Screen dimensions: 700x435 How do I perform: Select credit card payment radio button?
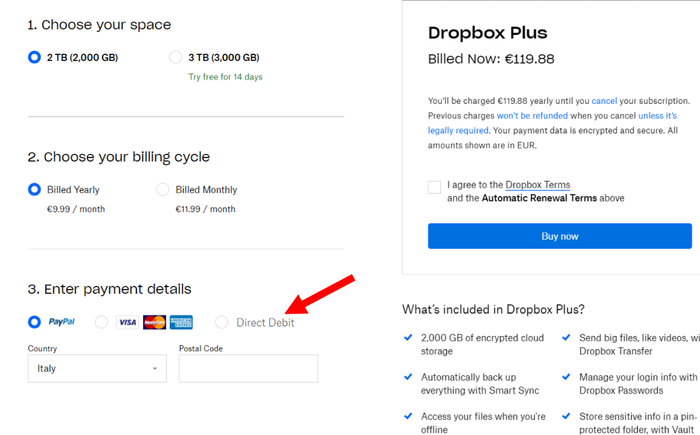[x=101, y=322]
